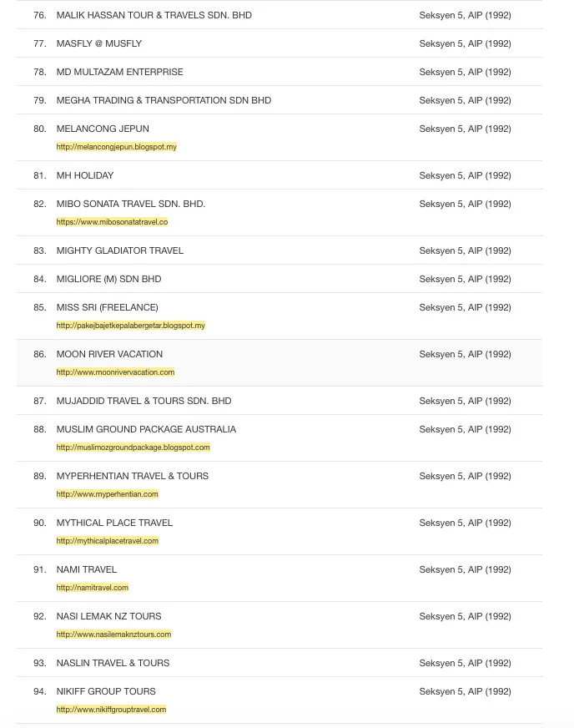This screenshot has height=728, width=574.
Task: Open the muslimozgroundpackage.blogspot.com link
Action: click(133, 447)
